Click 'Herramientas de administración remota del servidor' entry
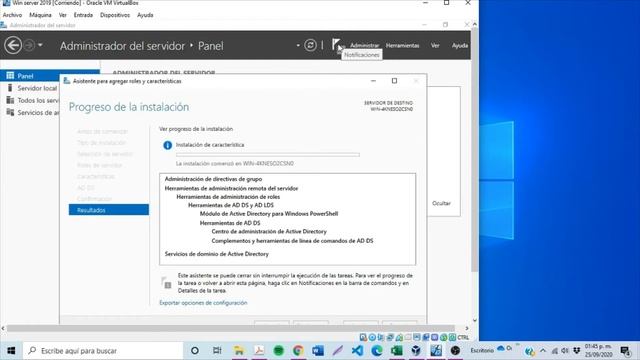This screenshot has height=360, width=640. (x=231, y=188)
